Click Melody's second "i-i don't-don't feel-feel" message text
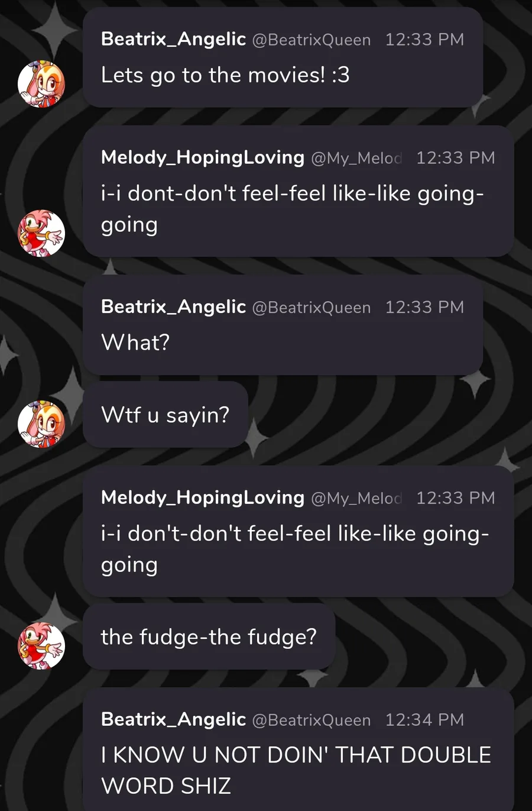Screen dimensions: 532x811 point(294,549)
